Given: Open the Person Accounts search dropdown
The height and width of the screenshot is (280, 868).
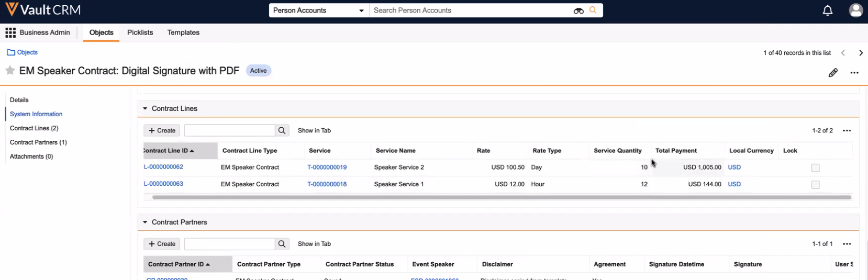Looking at the screenshot, I should [319, 10].
